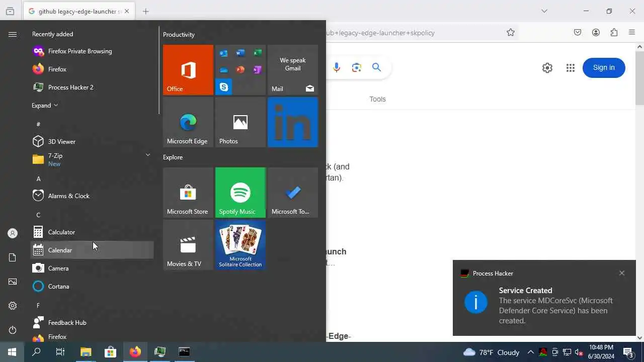This screenshot has height=362, width=644.
Task: Click the Power button in Start
Action: (x=13, y=330)
